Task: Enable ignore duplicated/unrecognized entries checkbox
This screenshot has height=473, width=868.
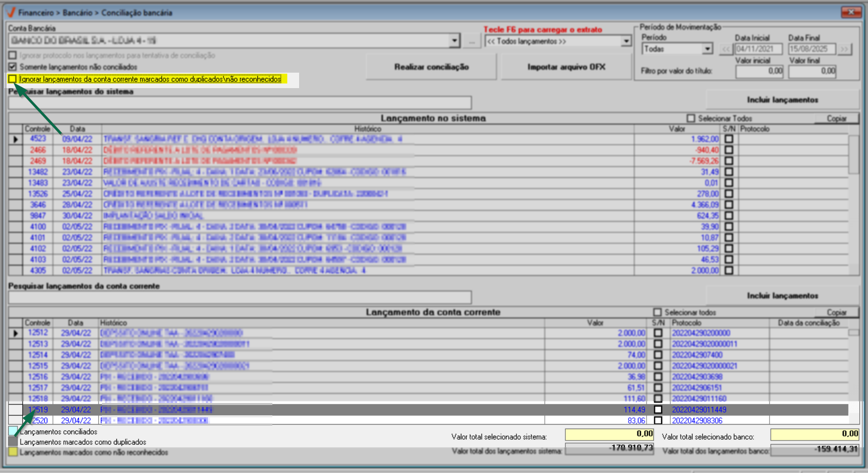Action: [12, 79]
